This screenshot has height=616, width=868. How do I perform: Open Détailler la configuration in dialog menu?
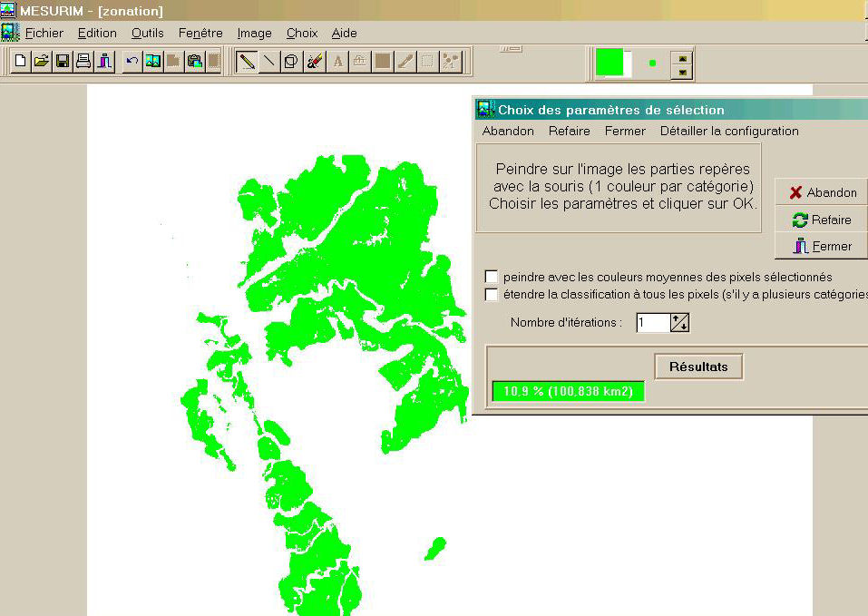coord(729,131)
